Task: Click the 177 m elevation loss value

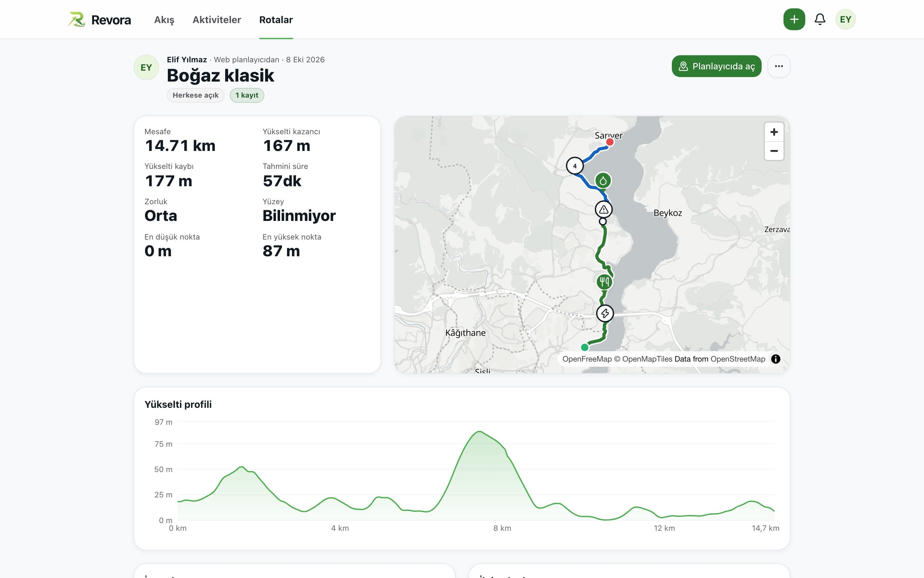Action: tap(168, 181)
